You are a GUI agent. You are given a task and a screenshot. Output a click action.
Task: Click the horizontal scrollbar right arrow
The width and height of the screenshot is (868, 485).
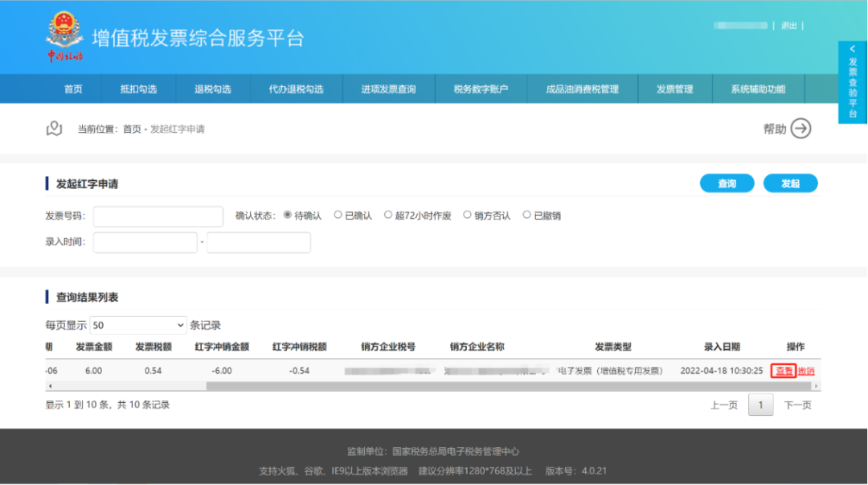pos(817,386)
